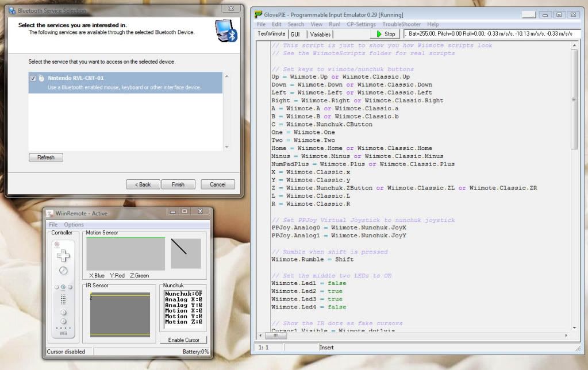Switch to the Variables tab
Screen dimensions: 588x370
click(x=320, y=34)
